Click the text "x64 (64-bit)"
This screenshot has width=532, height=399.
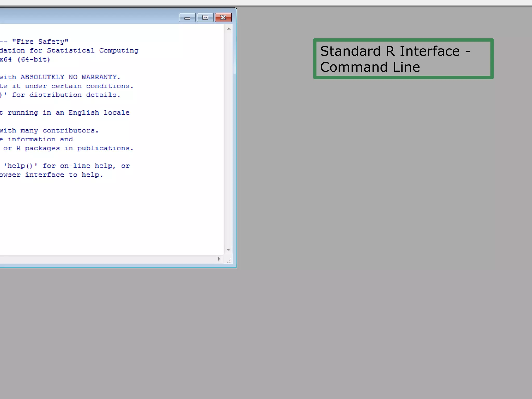click(25, 59)
